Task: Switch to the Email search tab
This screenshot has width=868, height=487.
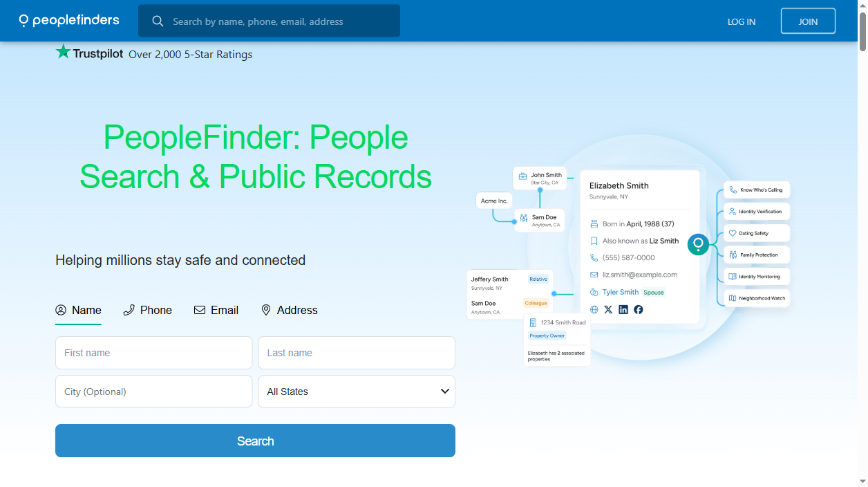Action: [216, 310]
